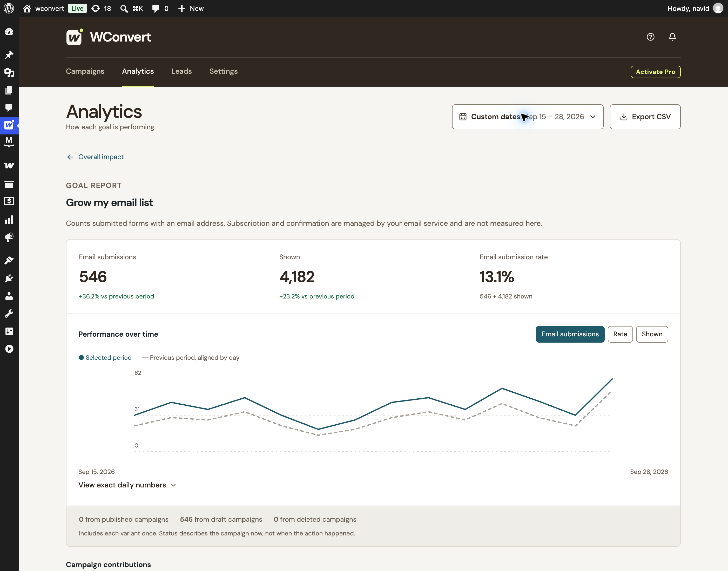Image resolution: width=728 pixels, height=571 pixels.
Task: Open the WordPress logo menu
Action: point(9,8)
